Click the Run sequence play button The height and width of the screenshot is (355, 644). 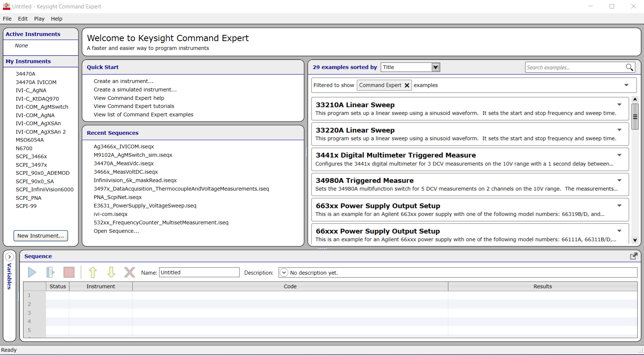coord(32,272)
